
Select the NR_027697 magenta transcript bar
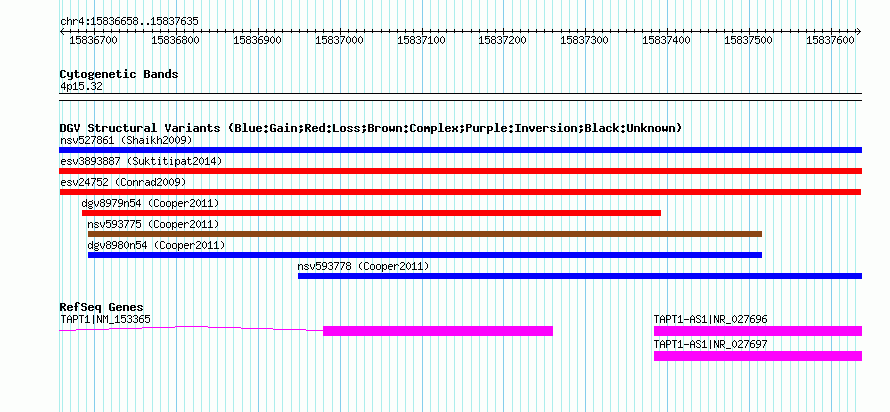coord(758,356)
